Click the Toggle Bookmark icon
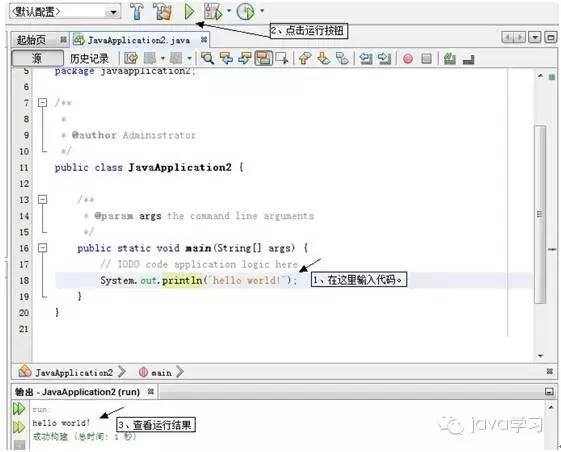 pos(342,58)
